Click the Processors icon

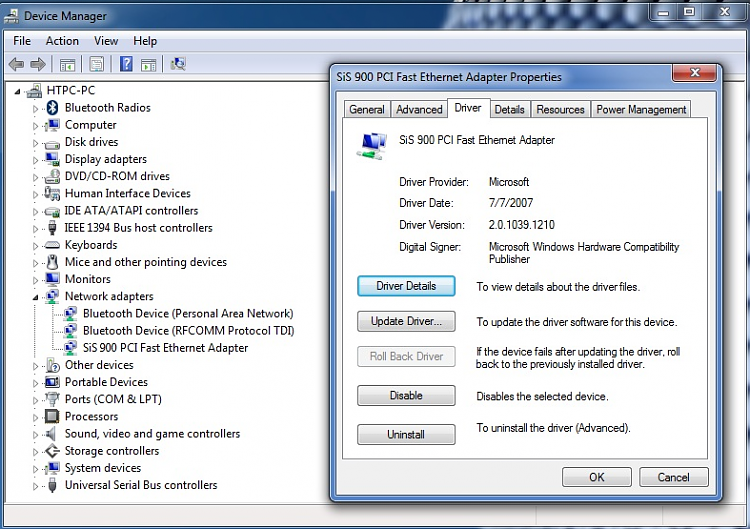(x=52, y=416)
